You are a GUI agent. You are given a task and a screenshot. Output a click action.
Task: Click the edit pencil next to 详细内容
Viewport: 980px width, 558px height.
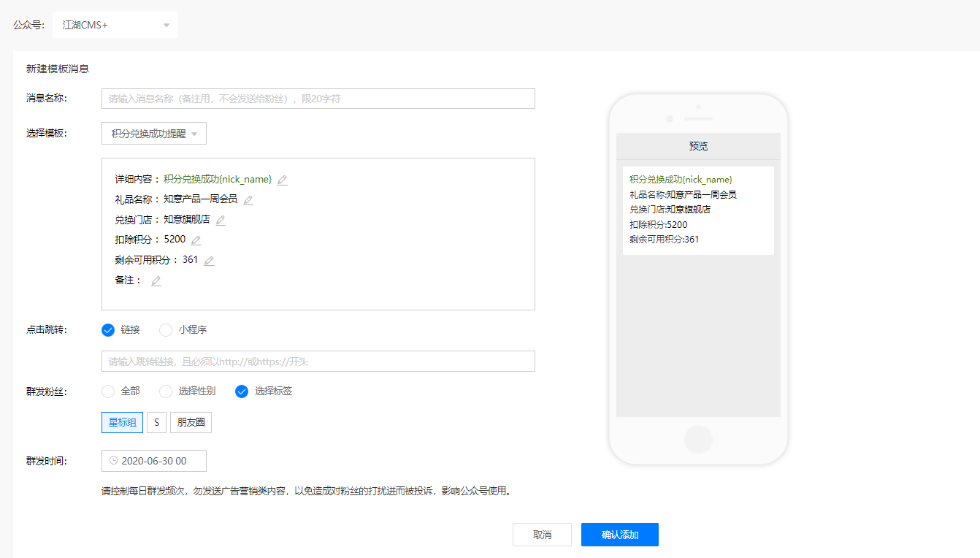tap(283, 180)
